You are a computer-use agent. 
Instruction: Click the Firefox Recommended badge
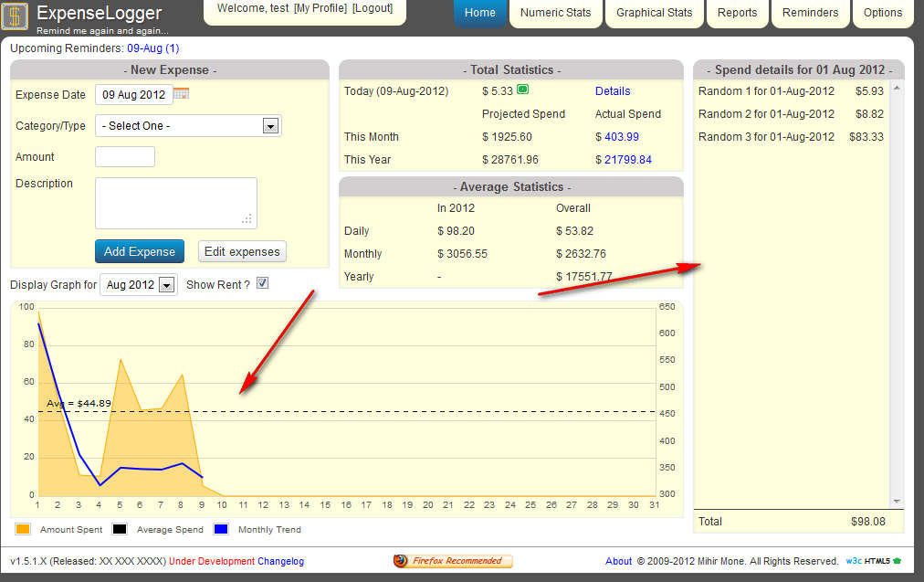pos(453,561)
